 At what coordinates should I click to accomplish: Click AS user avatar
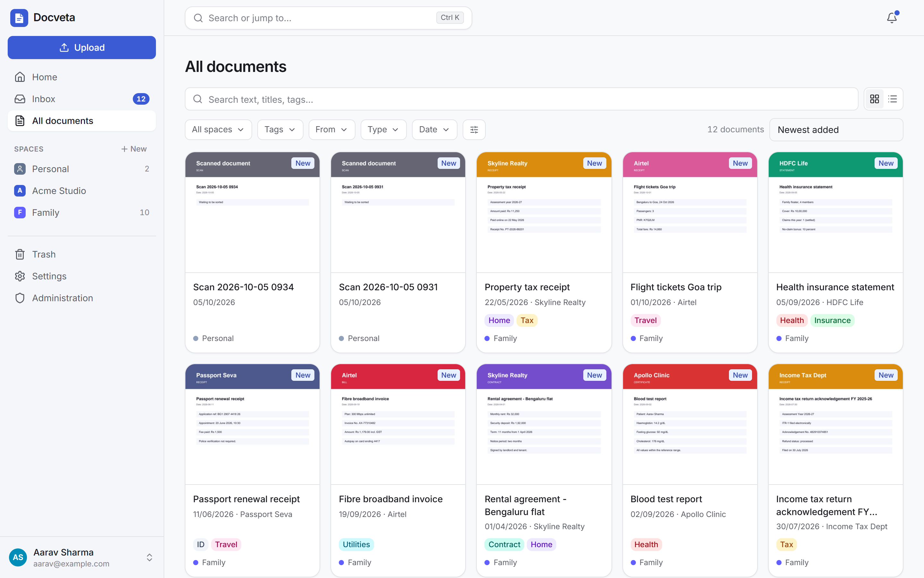(x=18, y=557)
